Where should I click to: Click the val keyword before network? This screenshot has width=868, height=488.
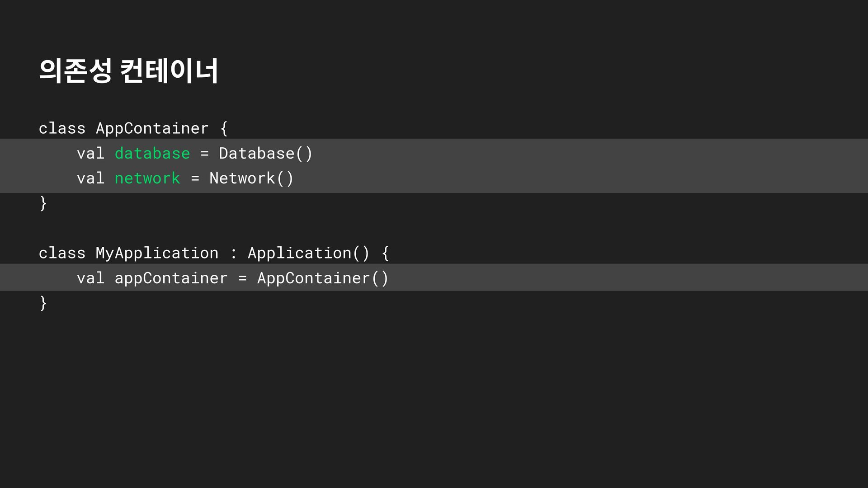click(x=90, y=178)
